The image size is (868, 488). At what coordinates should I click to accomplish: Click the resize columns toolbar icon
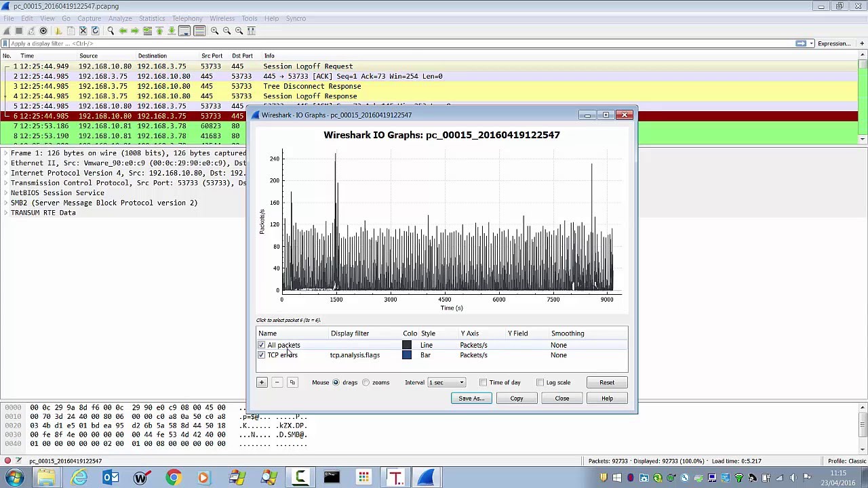click(x=251, y=30)
